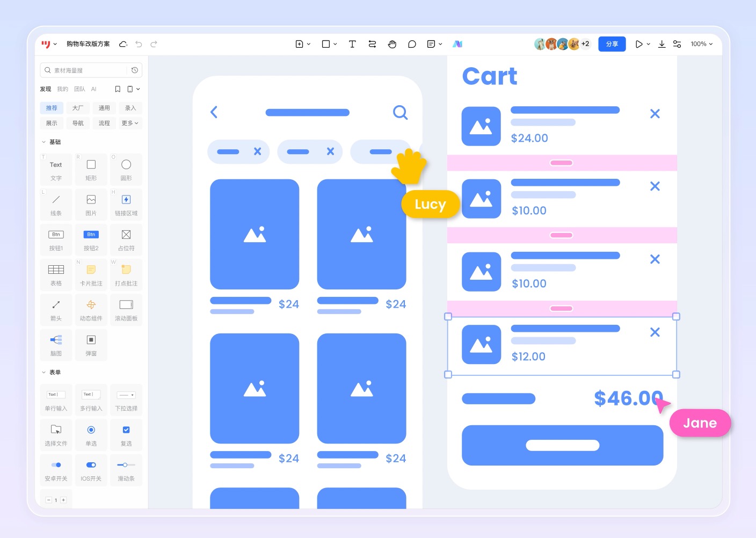Open the AI assistant icon
756x538 pixels.
457,44
